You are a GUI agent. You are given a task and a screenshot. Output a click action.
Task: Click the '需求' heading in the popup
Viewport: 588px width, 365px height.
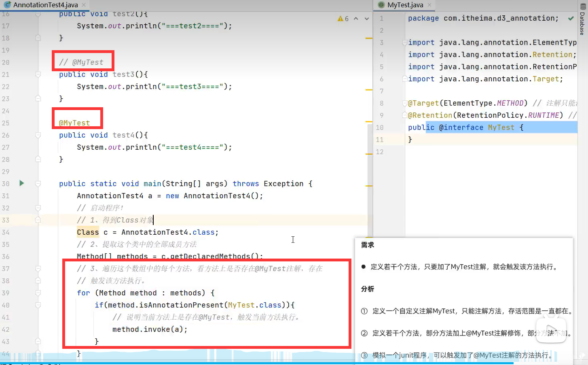pyautogui.click(x=368, y=245)
